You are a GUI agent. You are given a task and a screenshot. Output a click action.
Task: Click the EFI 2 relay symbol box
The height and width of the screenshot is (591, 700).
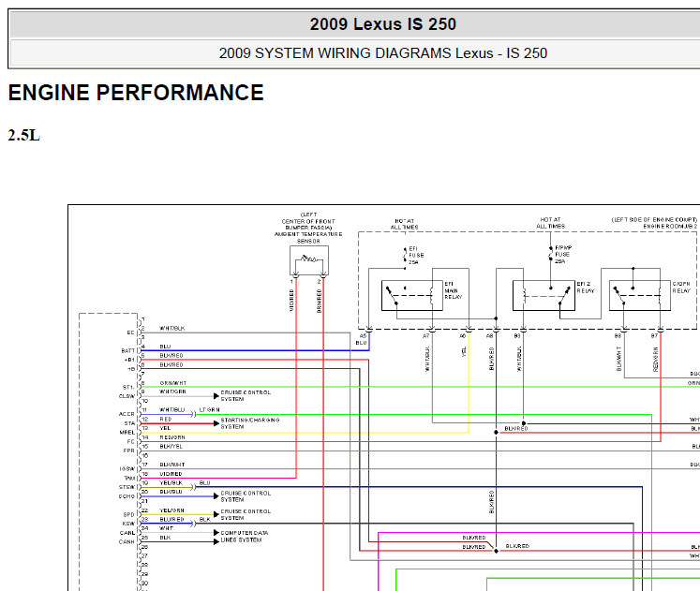544,295
